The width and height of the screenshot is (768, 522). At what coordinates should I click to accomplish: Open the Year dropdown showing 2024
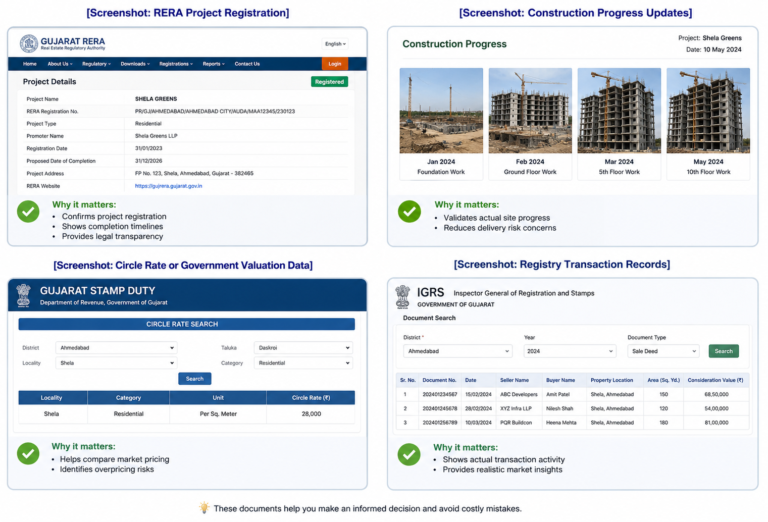[x=570, y=351]
